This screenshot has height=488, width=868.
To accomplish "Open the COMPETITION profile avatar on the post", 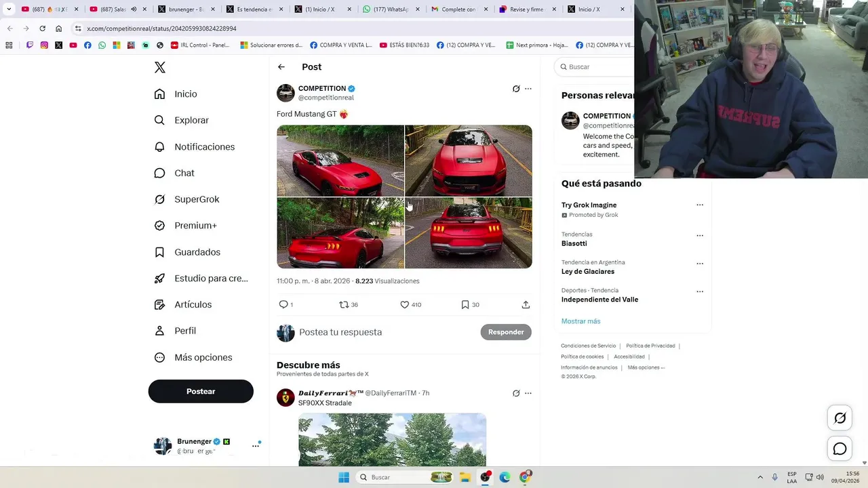I will (285, 93).
